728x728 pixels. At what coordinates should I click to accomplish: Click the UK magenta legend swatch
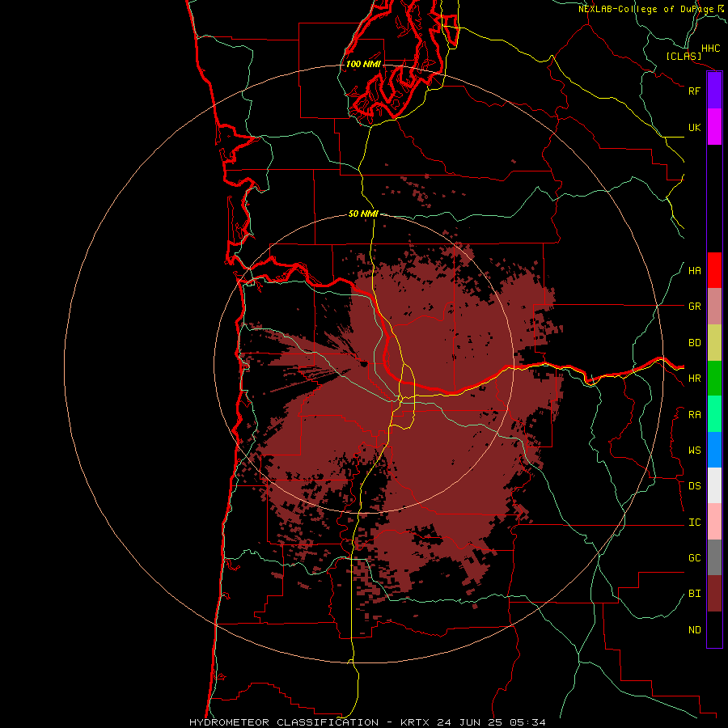click(714, 127)
